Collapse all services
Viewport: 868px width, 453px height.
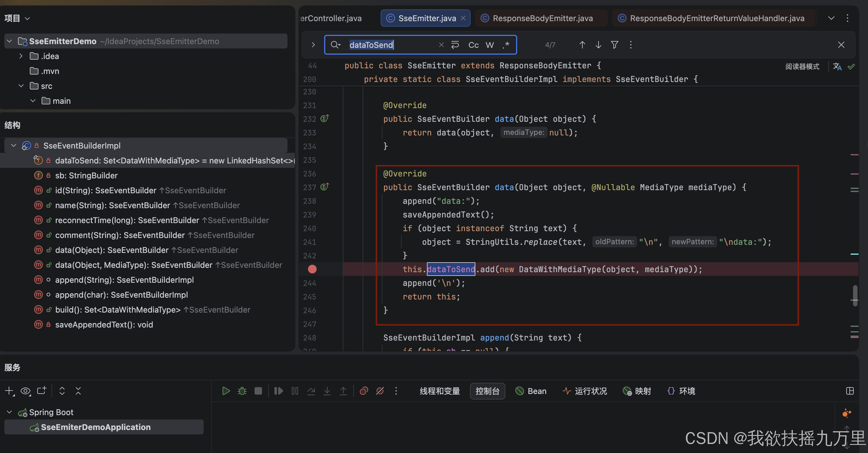(x=78, y=391)
